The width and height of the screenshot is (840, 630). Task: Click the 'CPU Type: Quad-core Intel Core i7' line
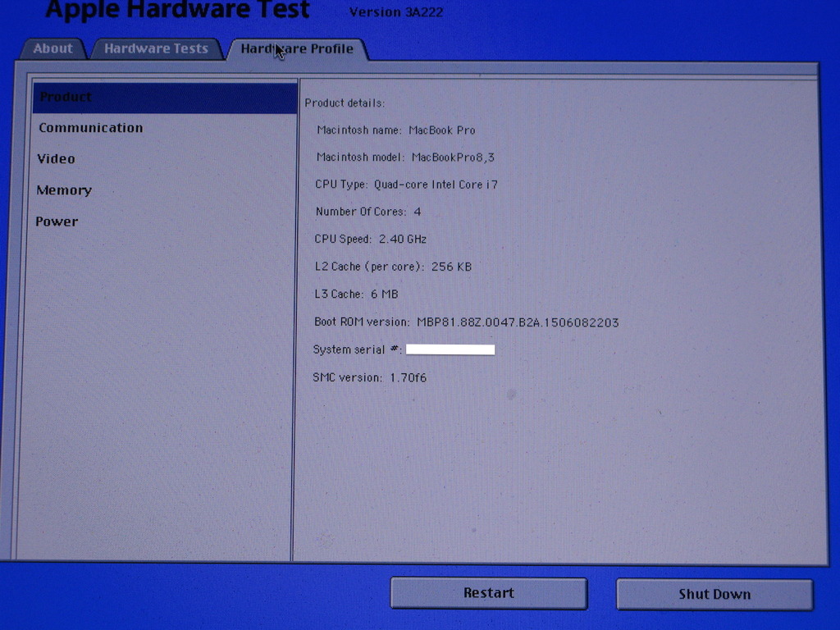tap(406, 185)
